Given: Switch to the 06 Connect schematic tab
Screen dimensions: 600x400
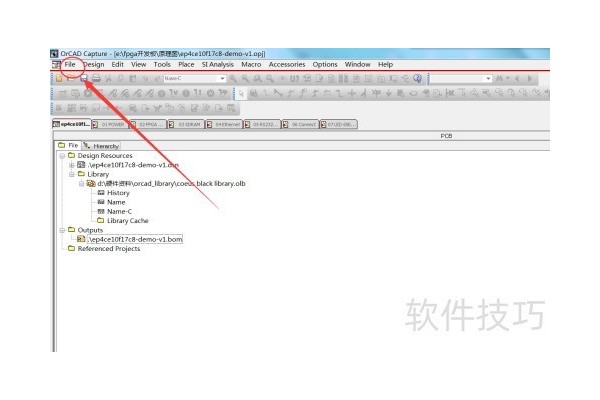Looking at the screenshot, I should [x=300, y=124].
